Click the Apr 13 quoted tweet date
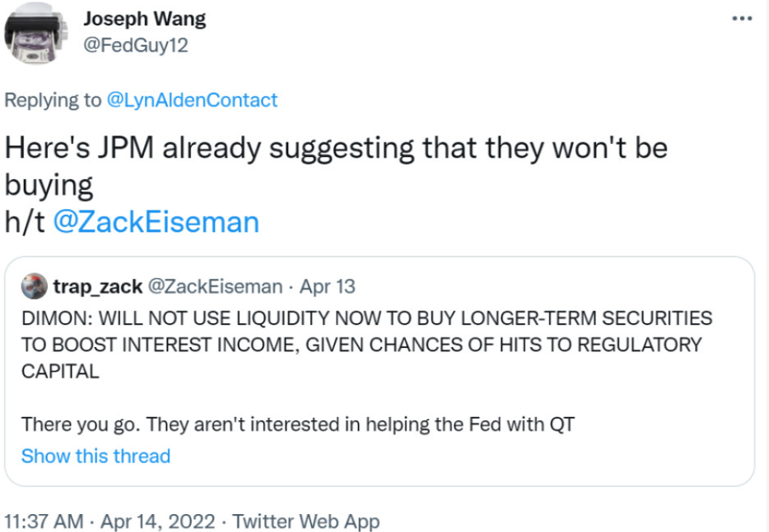This screenshot has width=769, height=532. click(328, 286)
